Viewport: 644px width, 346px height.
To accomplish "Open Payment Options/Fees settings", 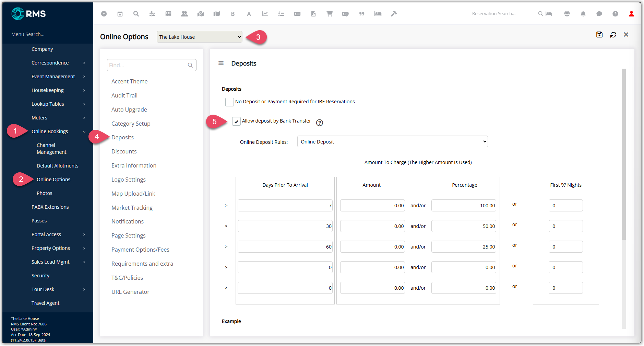I will [x=140, y=250].
